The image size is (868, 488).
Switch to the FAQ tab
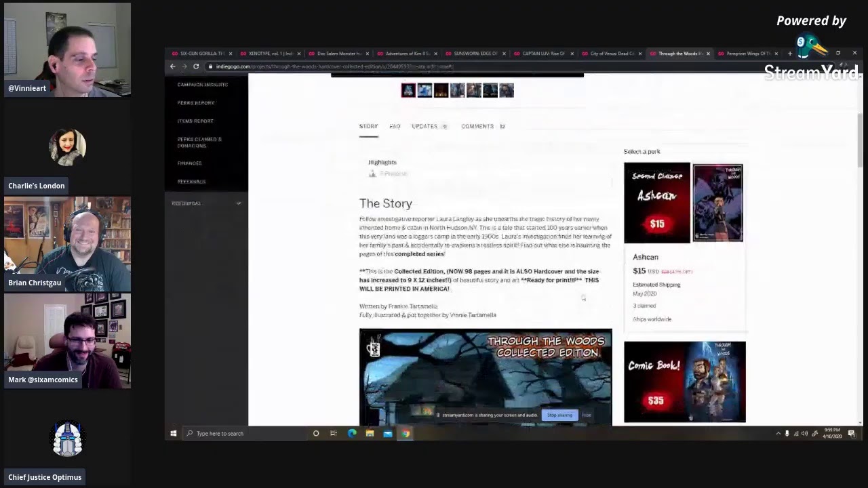(395, 126)
